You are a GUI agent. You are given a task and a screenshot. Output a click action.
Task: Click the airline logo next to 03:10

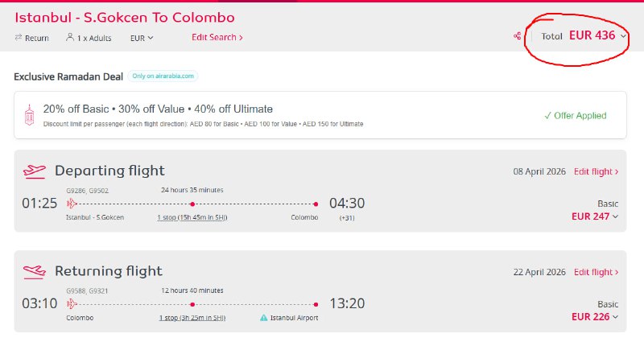click(x=72, y=304)
